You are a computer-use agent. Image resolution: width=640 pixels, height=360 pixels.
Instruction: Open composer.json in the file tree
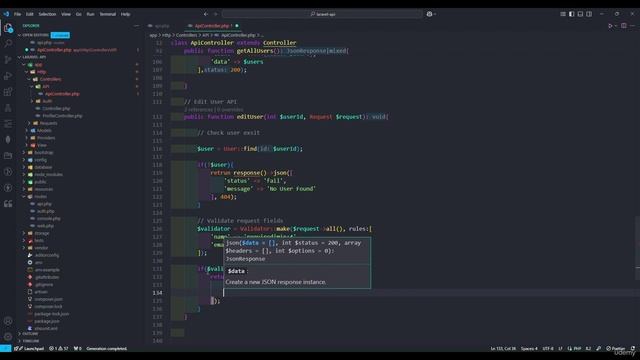[x=48, y=299]
